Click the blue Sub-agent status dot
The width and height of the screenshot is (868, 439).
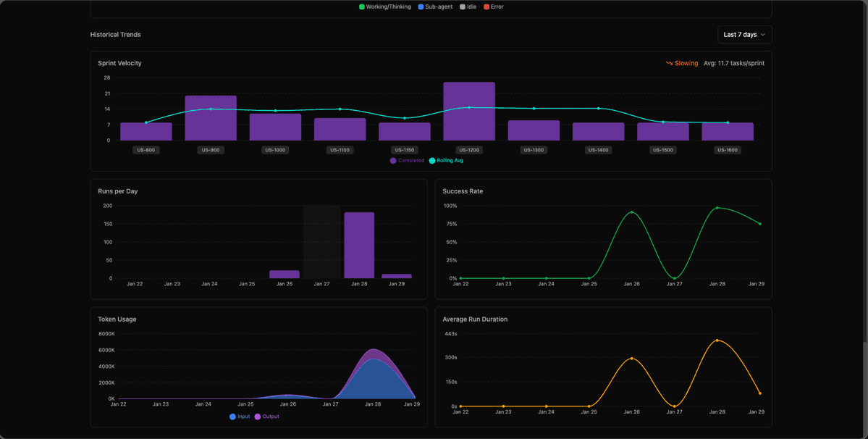click(421, 7)
